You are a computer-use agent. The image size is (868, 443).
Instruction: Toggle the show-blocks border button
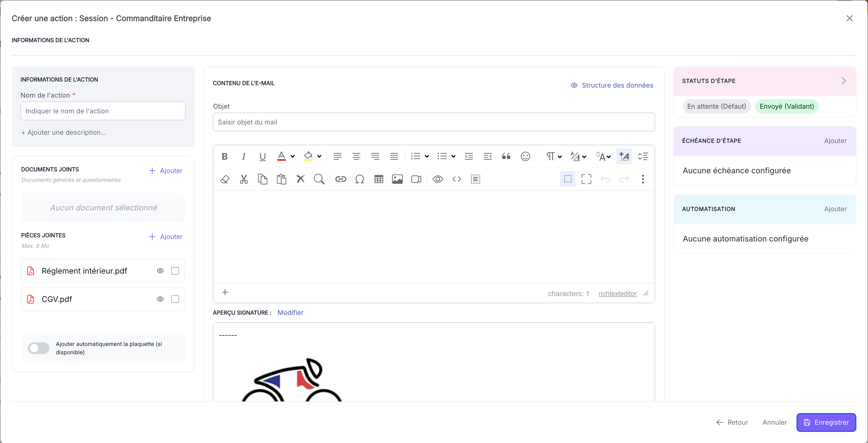tap(567, 179)
